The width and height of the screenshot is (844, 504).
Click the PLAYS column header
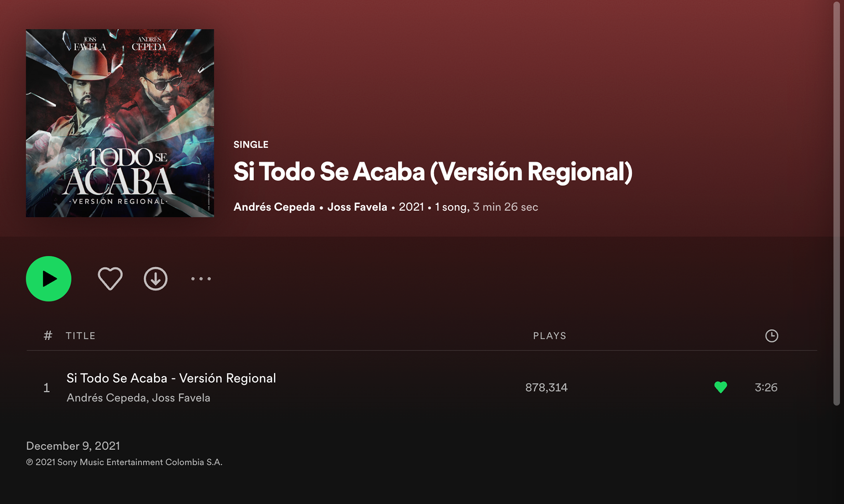click(549, 336)
